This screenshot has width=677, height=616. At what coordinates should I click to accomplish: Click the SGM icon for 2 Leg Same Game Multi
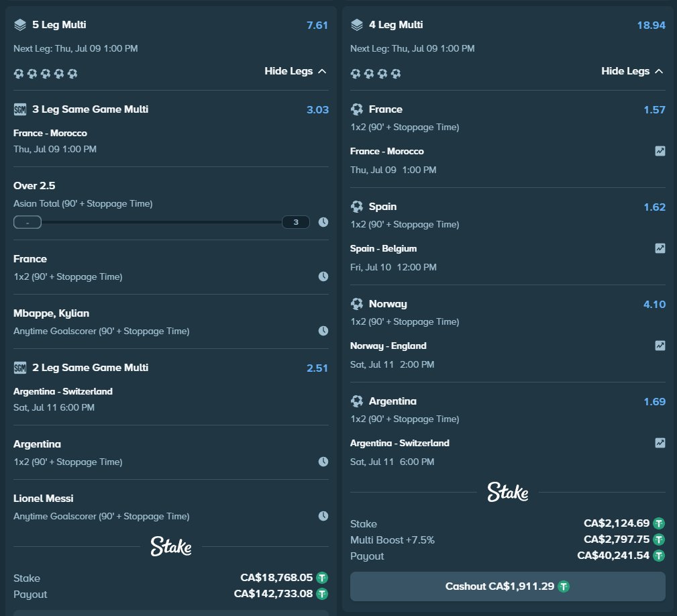[x=20, y=368]
